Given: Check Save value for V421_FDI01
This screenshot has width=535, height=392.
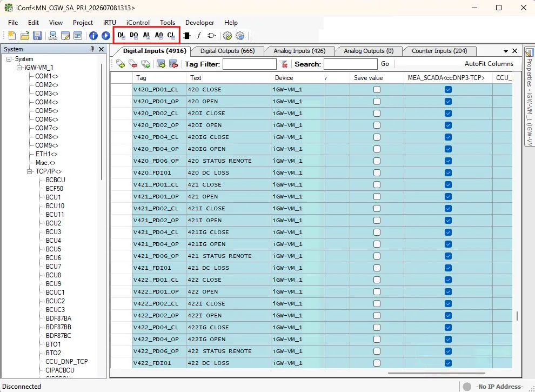Looking at the screenshot, I should click(x=377, y=268).
